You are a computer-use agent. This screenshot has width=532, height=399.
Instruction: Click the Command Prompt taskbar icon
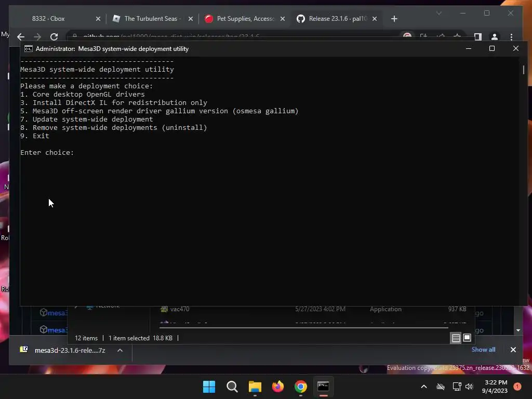323,387
